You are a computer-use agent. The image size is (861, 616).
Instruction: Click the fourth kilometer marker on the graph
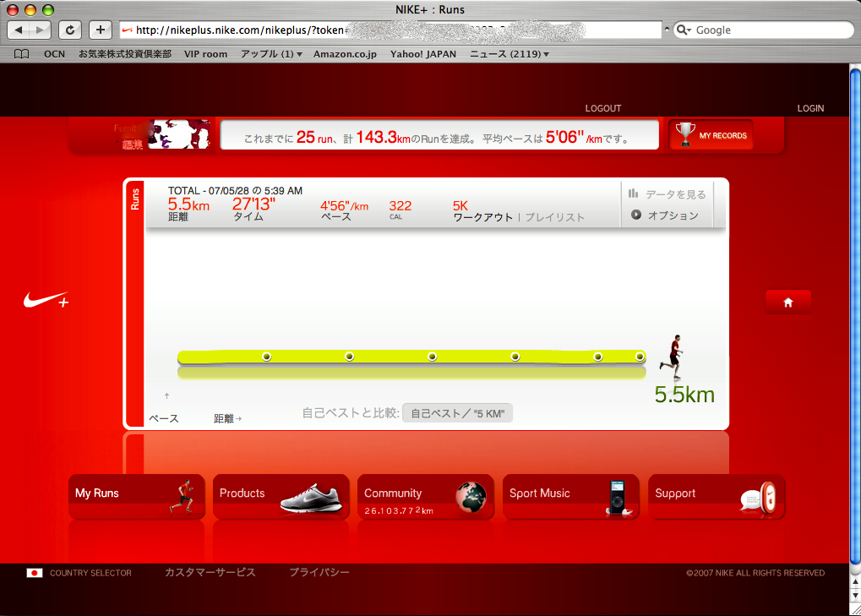point(515,357)
